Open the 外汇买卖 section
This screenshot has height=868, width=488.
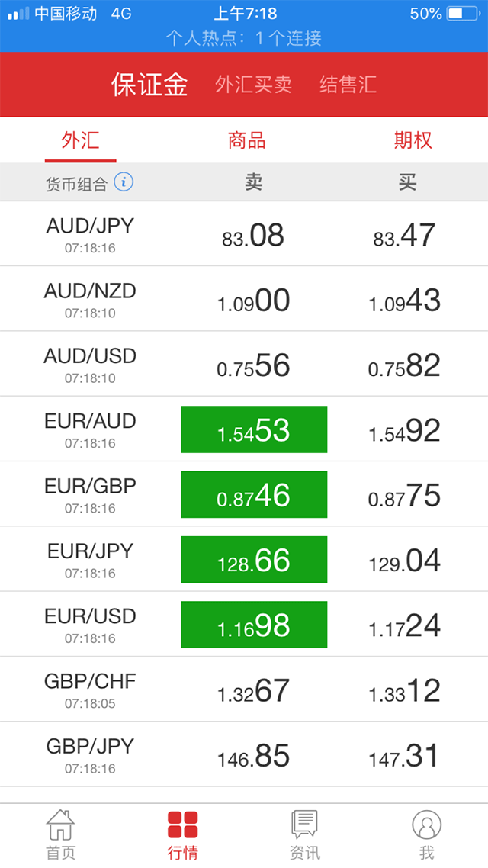[253, 85]
